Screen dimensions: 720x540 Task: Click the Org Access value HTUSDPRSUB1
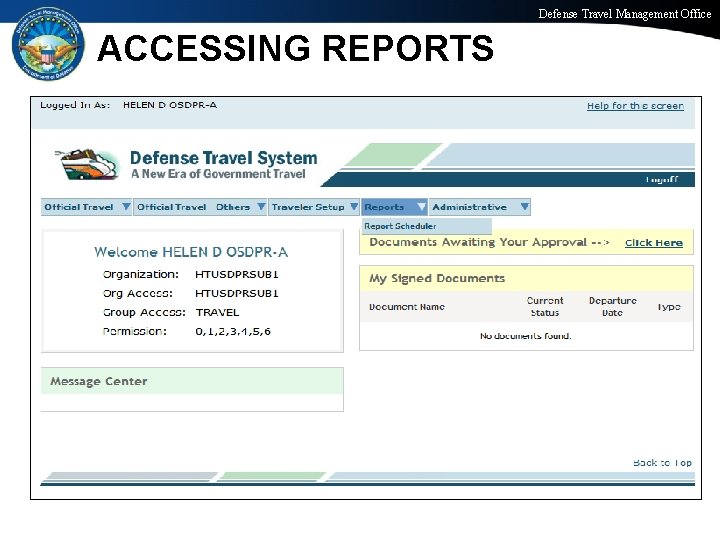point(236,293)
